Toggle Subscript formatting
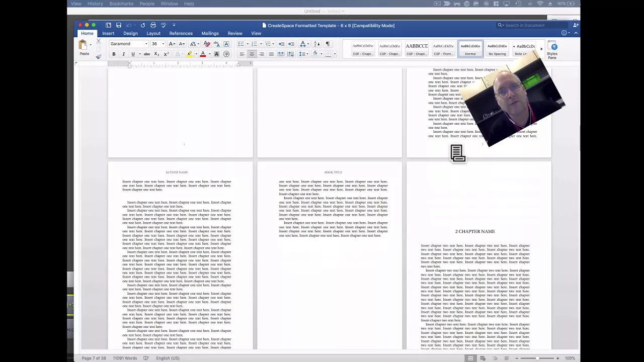This screenshot has width=644, height=362. coord(156,54)
